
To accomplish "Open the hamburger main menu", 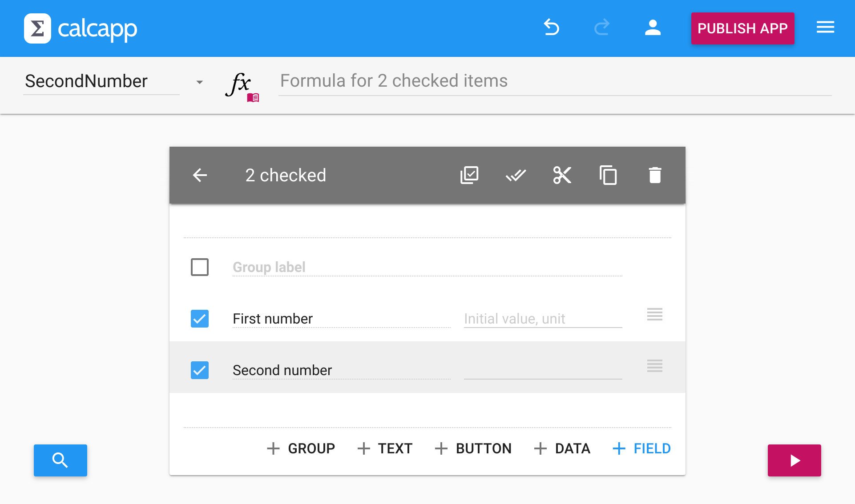I will [x=825, y=28].
